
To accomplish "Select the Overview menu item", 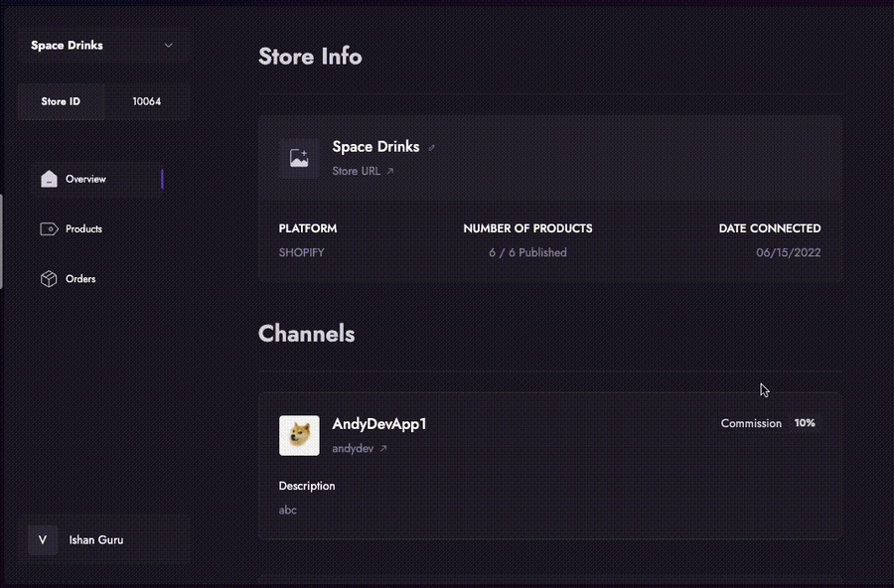I will (x=85, y=180).
